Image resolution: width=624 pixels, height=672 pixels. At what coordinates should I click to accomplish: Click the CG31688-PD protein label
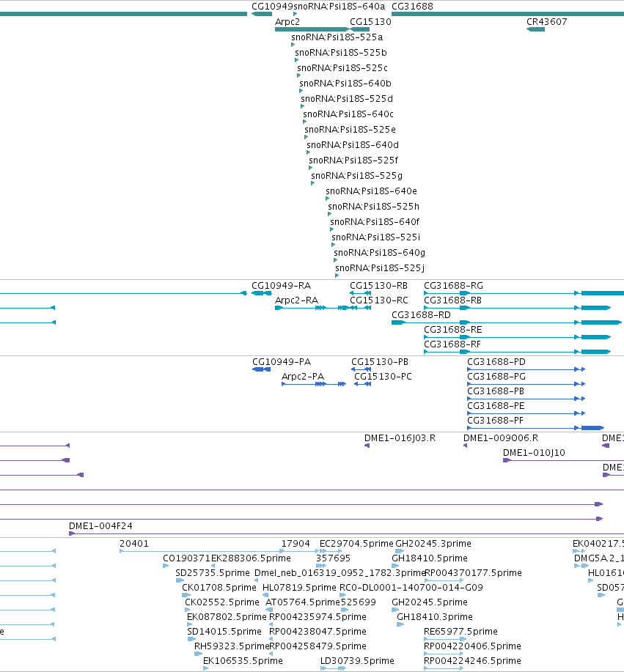coord(496,362)
